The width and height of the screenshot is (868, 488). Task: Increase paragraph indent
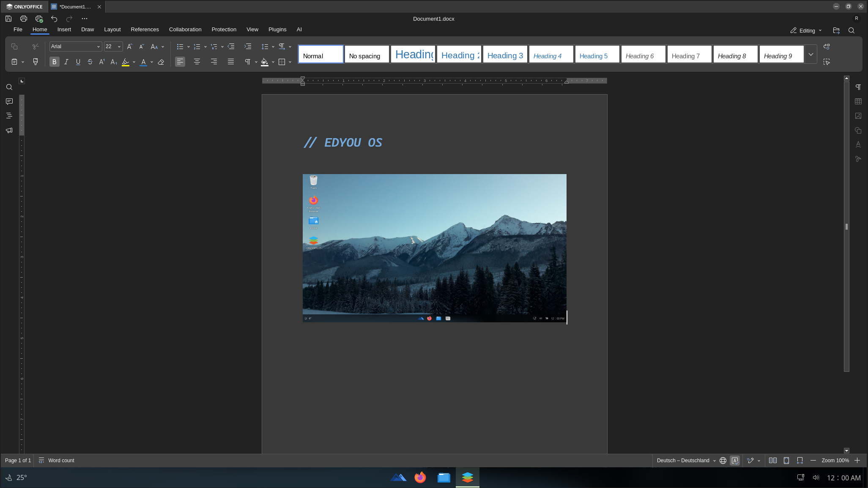click(248, 46)
